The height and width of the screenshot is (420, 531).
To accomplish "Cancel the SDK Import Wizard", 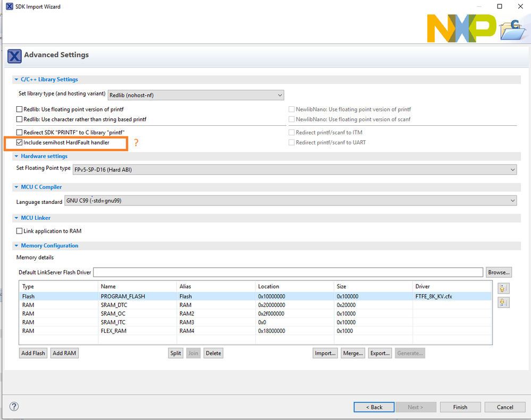I will 505,407.
